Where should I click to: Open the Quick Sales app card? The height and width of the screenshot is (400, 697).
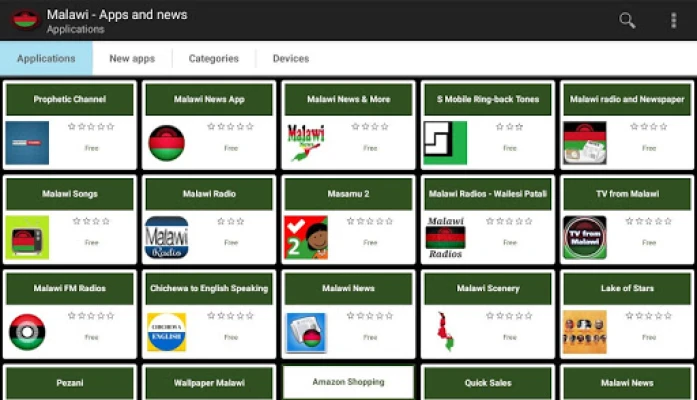[488, 382]
